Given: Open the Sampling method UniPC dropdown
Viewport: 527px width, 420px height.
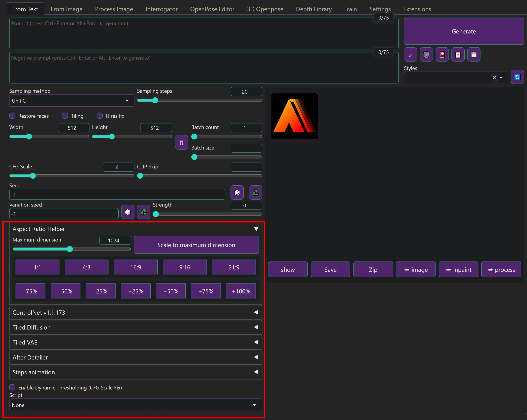Looking at the screenshot, I should click(x=72, y=101).
